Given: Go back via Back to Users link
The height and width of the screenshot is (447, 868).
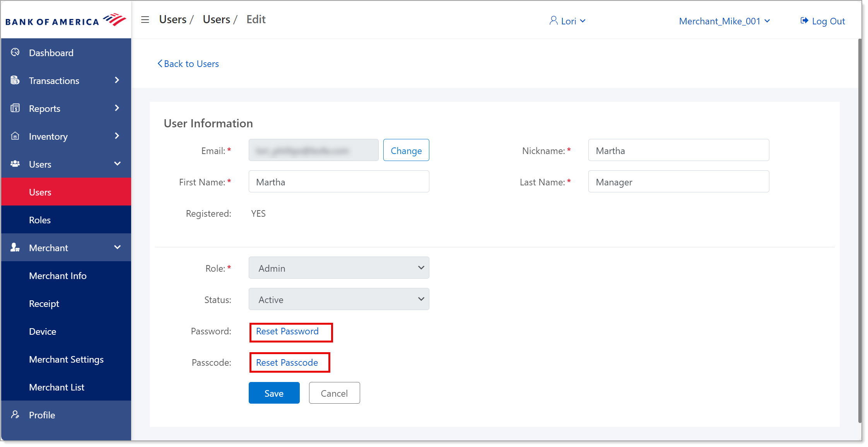Looking at the screenshot, I should pos(188,63).
